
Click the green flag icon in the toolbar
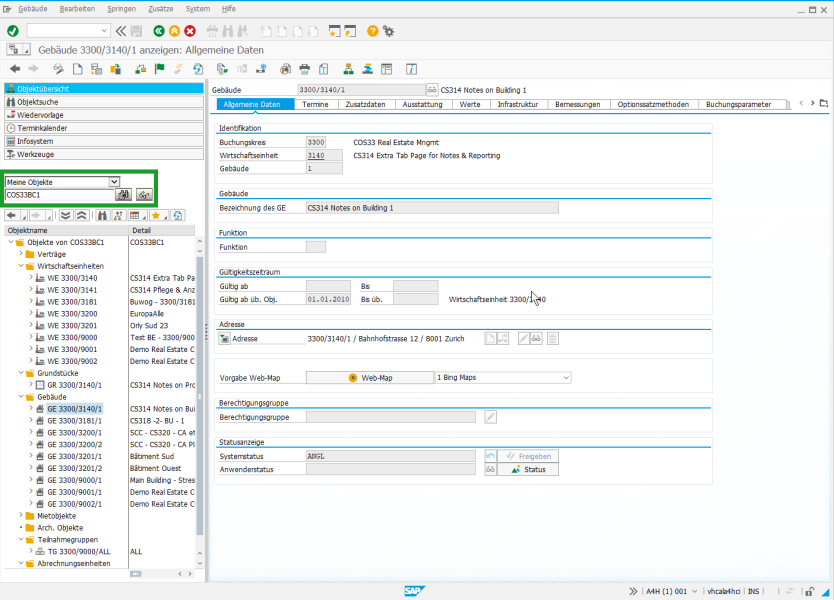click(160, 69)
